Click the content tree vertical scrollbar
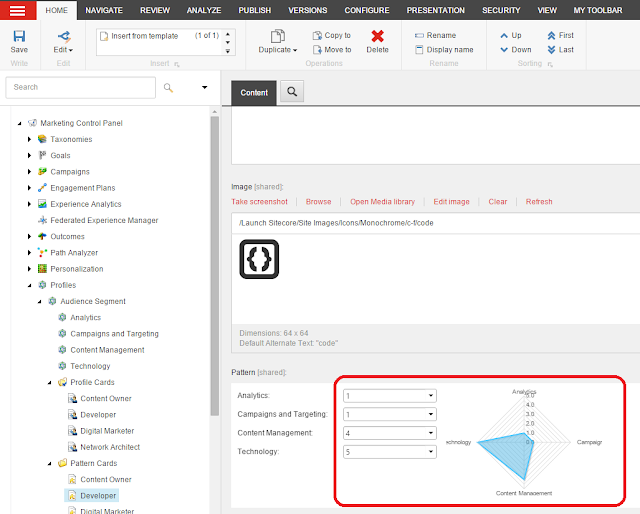 pos(215,265)
